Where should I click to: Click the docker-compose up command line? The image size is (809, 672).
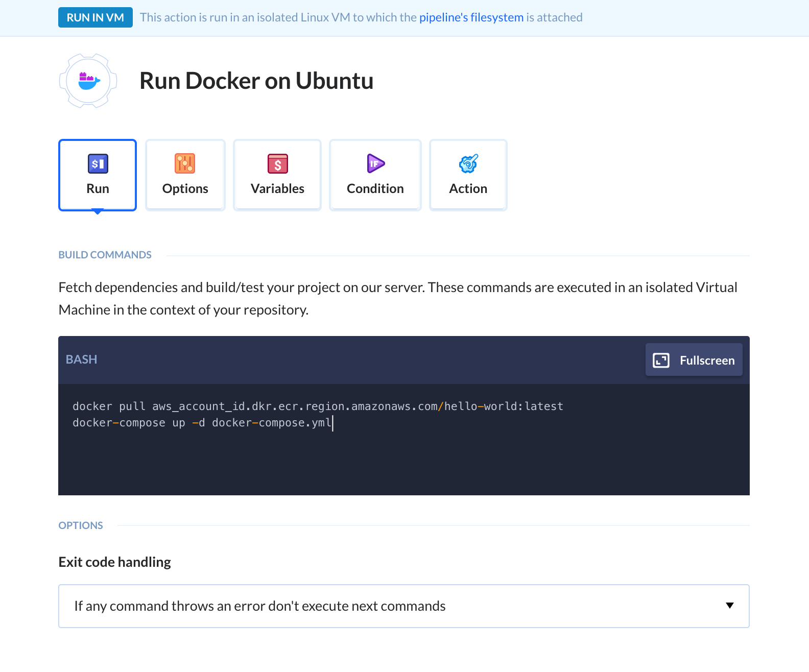[x=202, y=423]
